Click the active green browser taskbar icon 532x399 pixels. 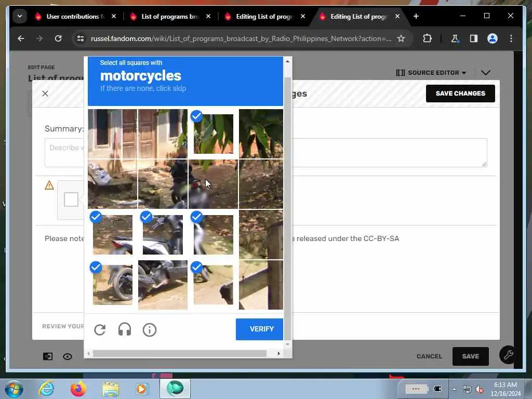point(175,388)
